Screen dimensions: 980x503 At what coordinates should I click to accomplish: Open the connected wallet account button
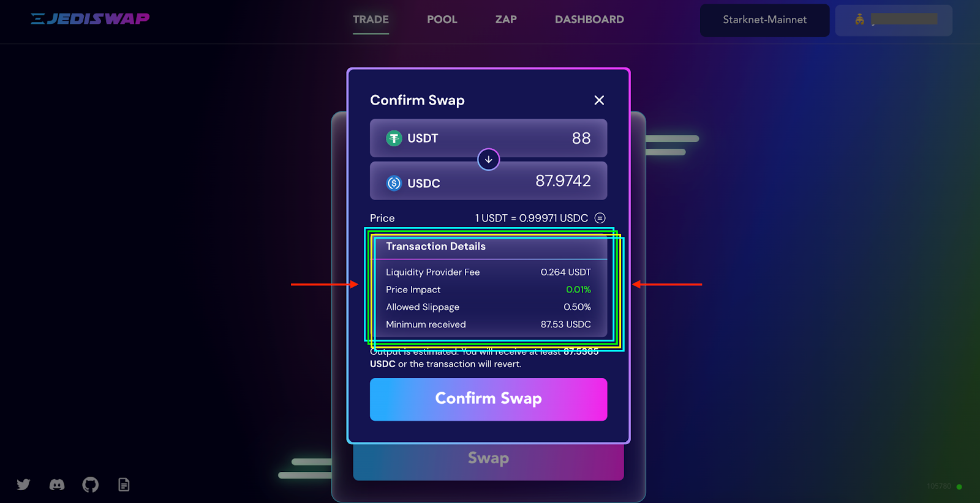point(894,20)
